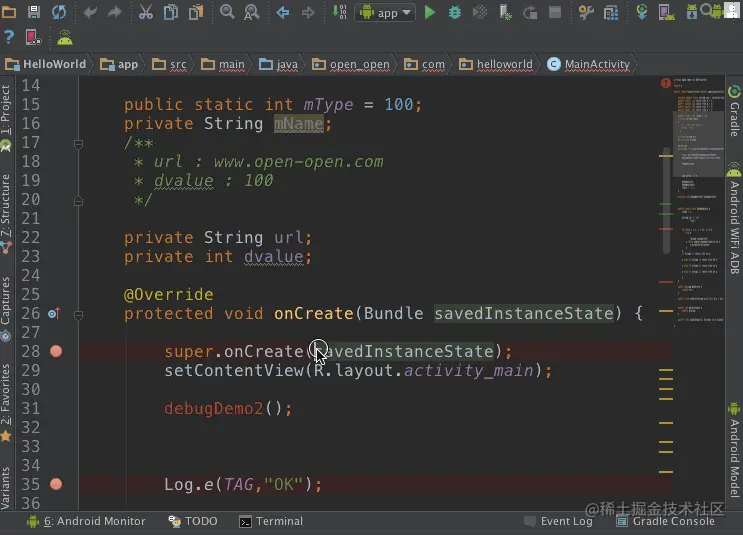Click the debugDemo2 method call

213,408
